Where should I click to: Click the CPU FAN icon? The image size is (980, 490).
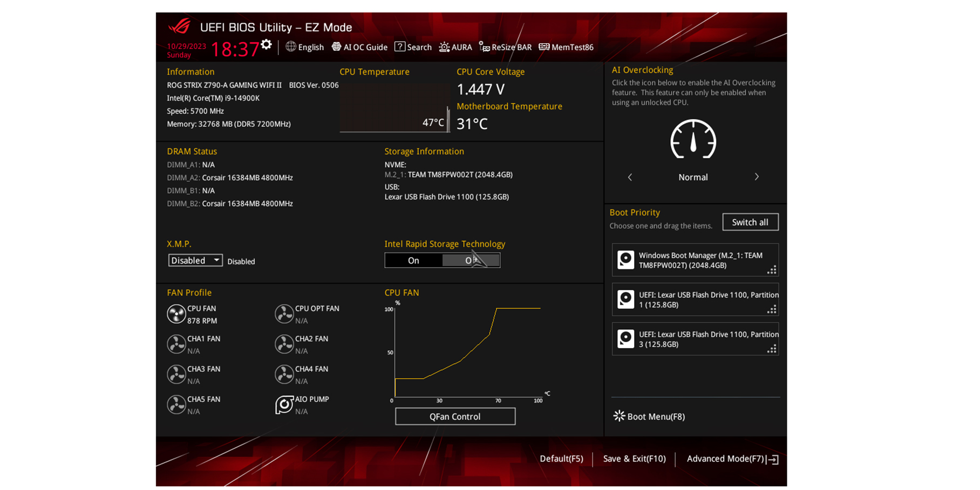(176, 314)
